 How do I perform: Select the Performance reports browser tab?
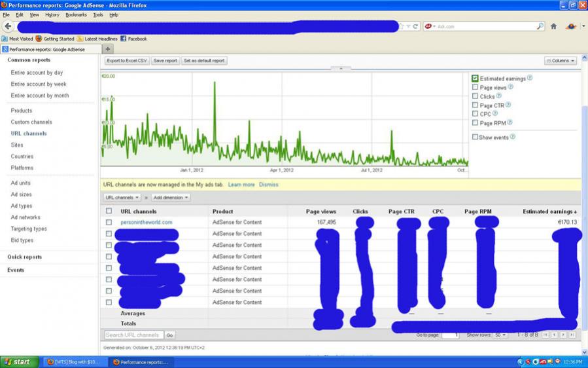pos(50,49)
